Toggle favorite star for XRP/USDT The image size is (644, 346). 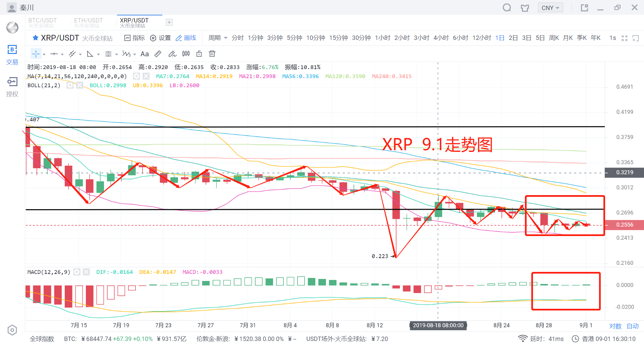(35, 38)
